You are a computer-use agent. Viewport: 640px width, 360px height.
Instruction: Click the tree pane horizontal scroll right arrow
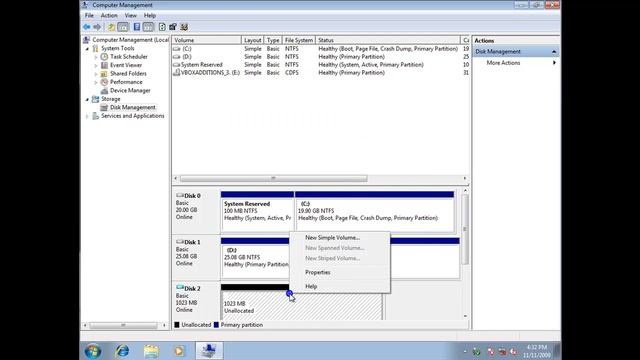[164, 325]
